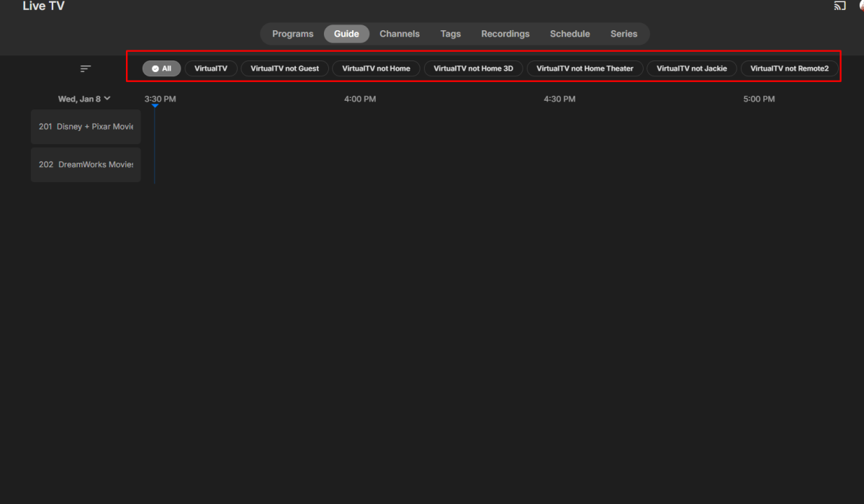Select the All channel filter chip
The height and width of the screenshot is (504, 864).
point(161,68)
